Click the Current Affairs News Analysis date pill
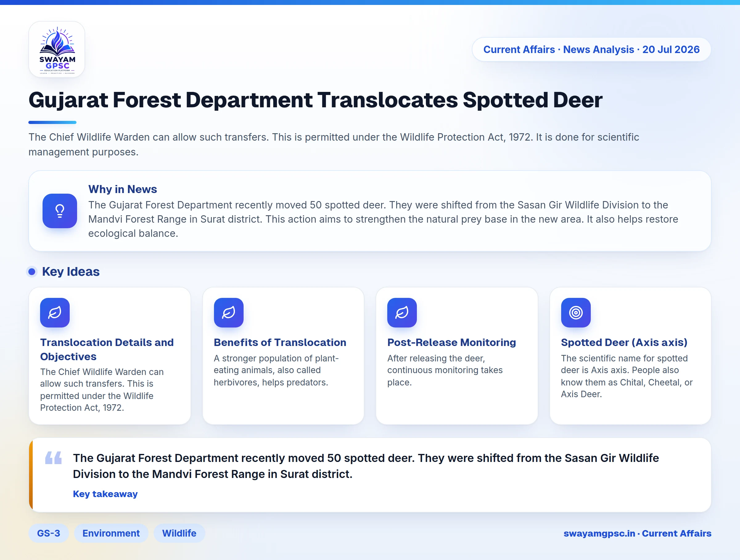The height and width of the screenshot is (560, 740). [x=591, y=50]
